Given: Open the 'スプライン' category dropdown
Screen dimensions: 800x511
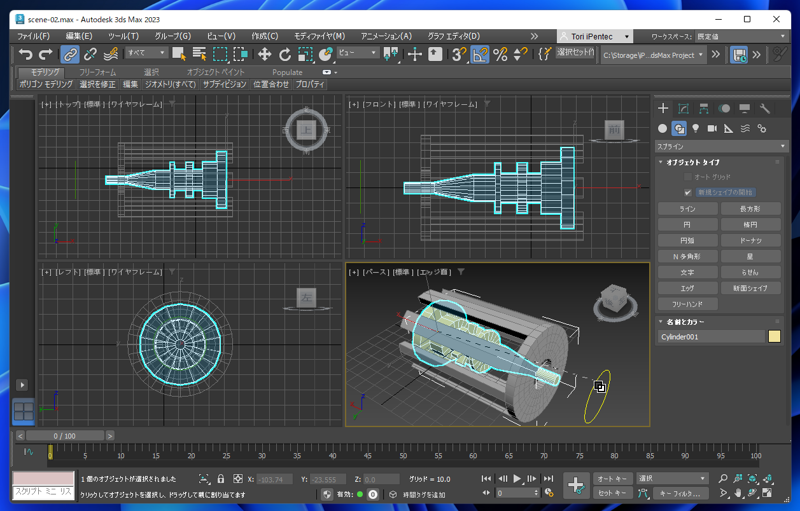Looking at the screenshot, I should [721, 146].
